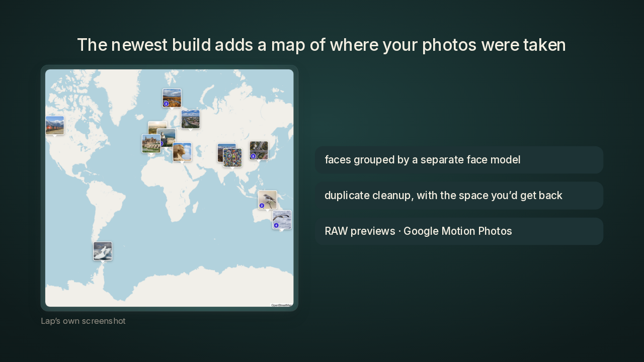Open the colorful mosaic photo pin over India
The width and height of the screenshot is (644, 362).
(232, 157)
